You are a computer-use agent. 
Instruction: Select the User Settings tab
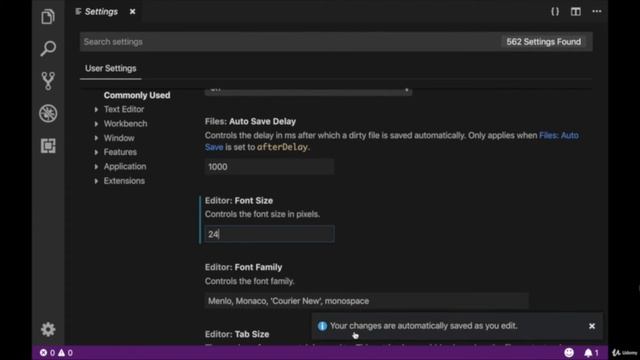(x=111, y=69)
